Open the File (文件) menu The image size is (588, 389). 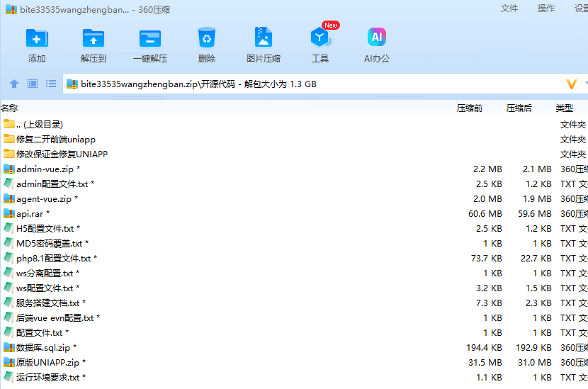click(x=509, y=9)
